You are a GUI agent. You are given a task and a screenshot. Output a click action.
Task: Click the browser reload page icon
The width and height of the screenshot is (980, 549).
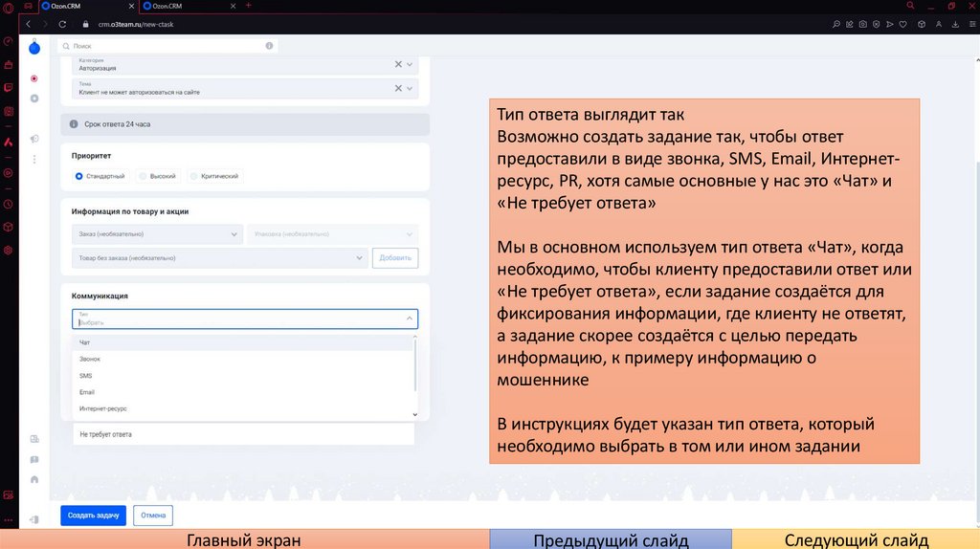[x=62, y=24]
